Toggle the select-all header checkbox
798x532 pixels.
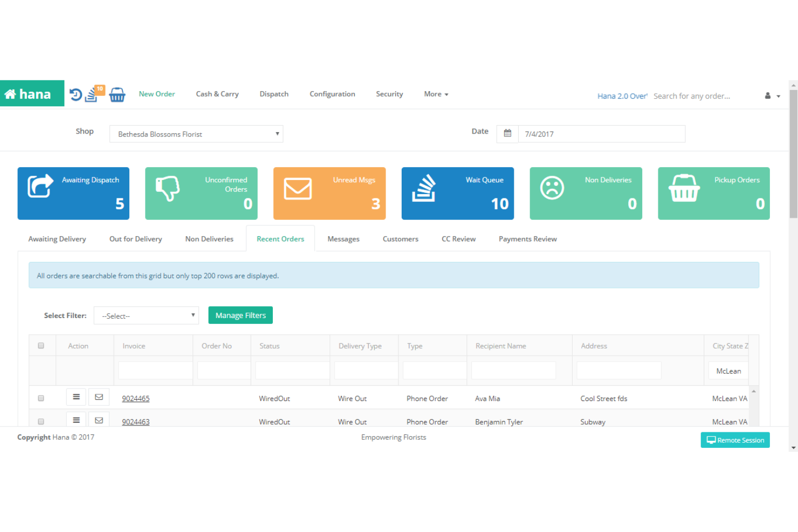pos(41,346)
